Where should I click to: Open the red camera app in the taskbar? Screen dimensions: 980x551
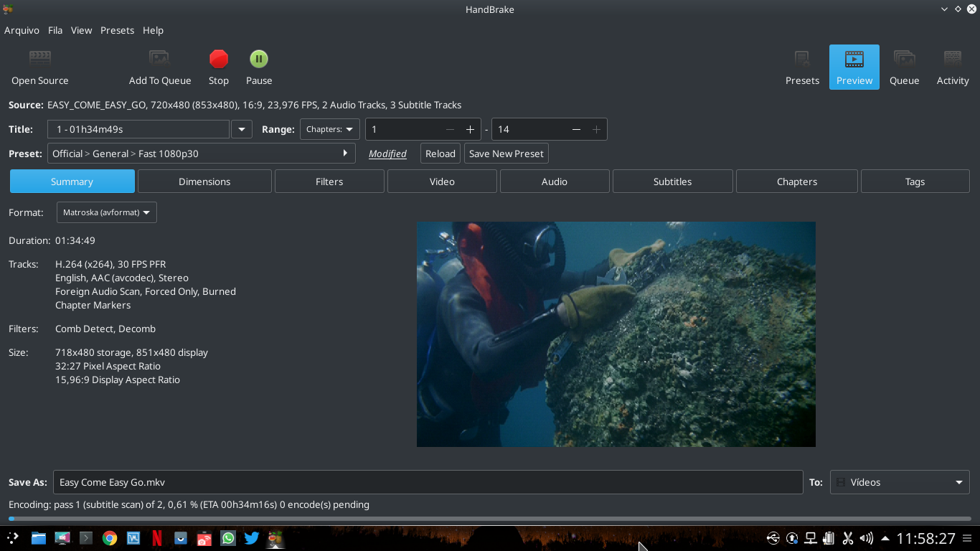(204, 538)
